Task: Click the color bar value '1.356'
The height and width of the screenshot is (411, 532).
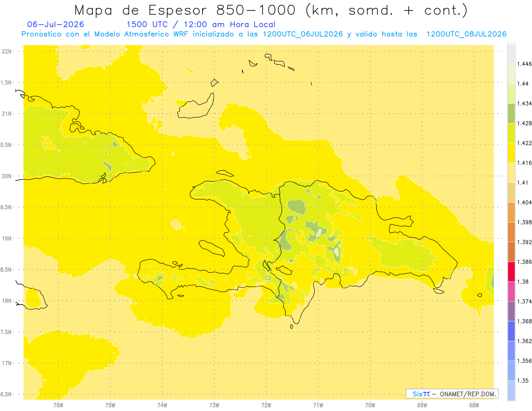Action: [524, 361]
